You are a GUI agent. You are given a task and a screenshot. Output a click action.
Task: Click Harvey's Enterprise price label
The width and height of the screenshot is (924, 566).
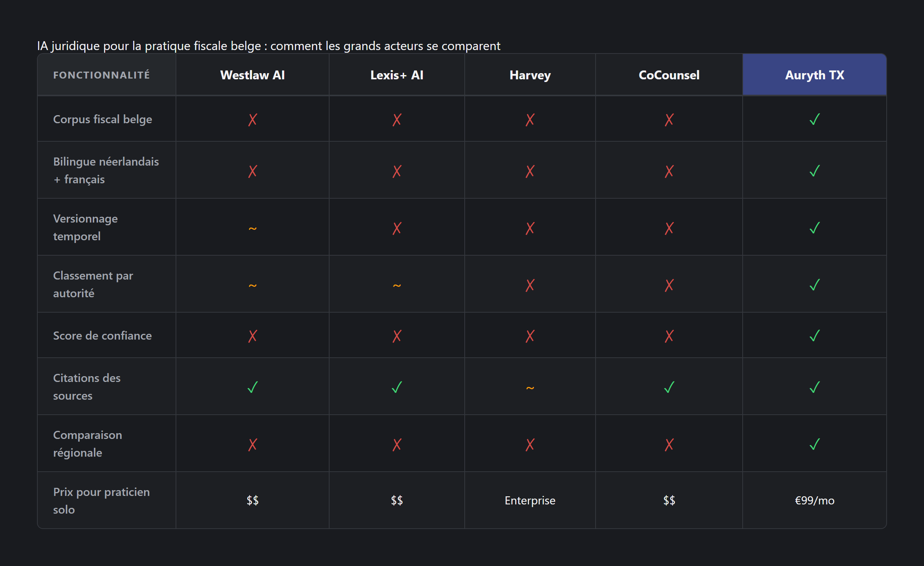[x=530, y=501]
